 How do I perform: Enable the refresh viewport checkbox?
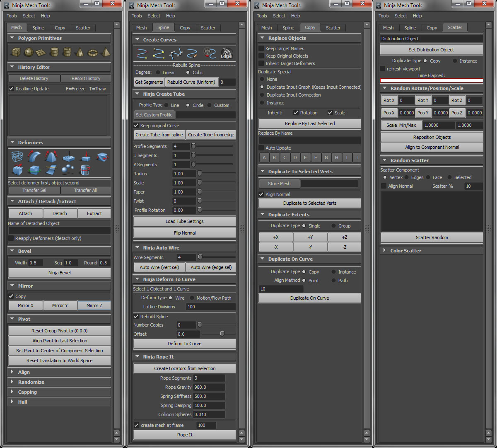(x=383, y=69)
